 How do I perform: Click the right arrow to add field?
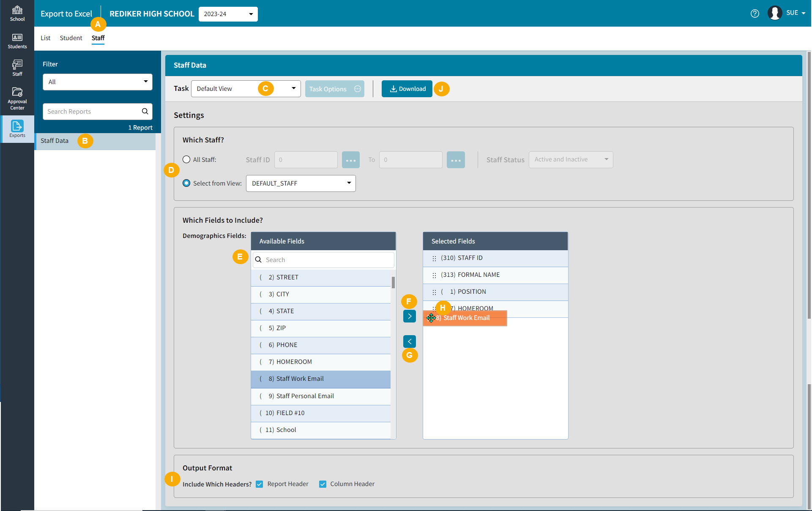click(x=409, y=316)
